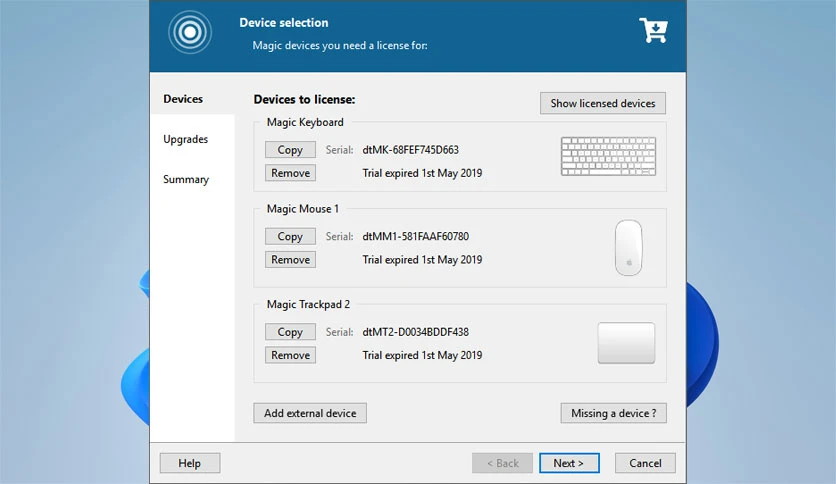Copy the Magic Keyboard serial number
Screen dimensions: 836x484
coord(290,150)
